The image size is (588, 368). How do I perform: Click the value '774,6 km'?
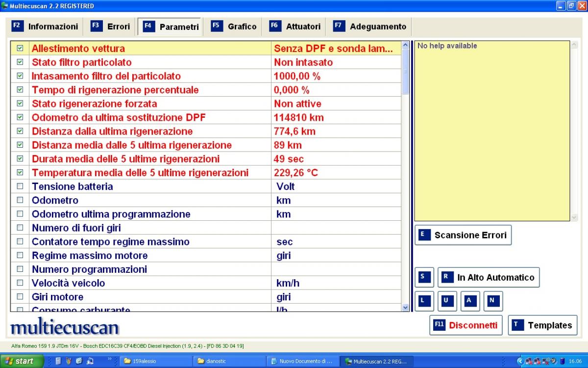[x=294, y=131]
